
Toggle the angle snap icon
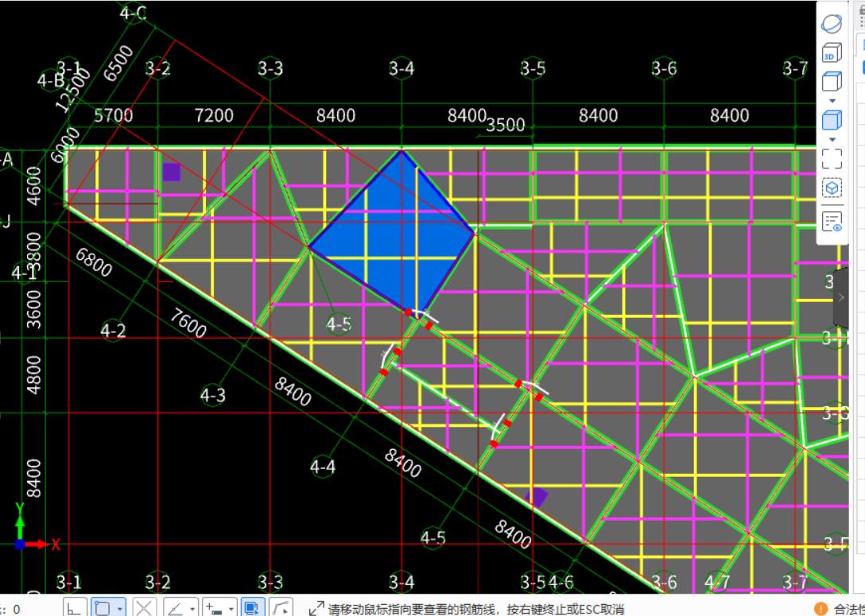click(x=175, y=608)
